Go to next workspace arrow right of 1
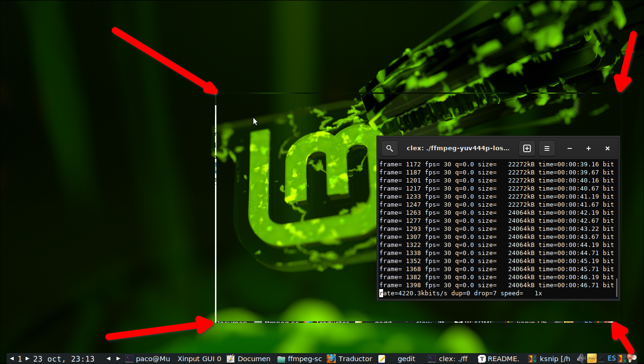Screen dimensions: 644x364 27,359
